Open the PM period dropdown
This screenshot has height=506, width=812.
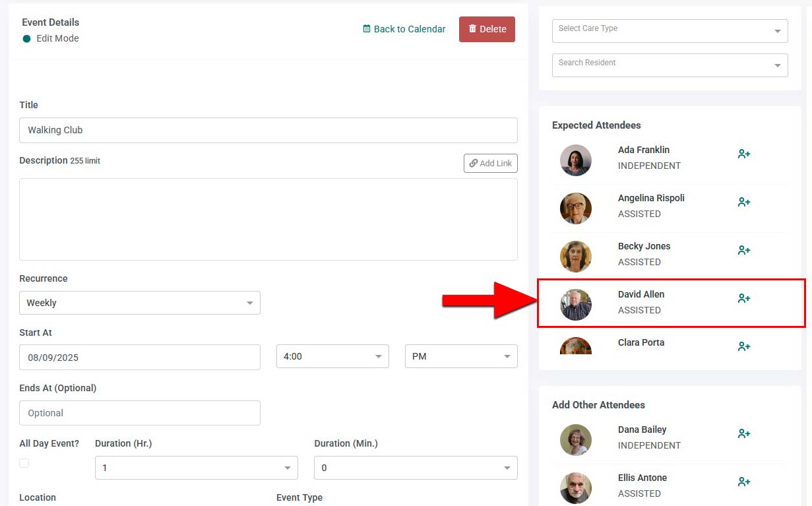coord(461,356)
